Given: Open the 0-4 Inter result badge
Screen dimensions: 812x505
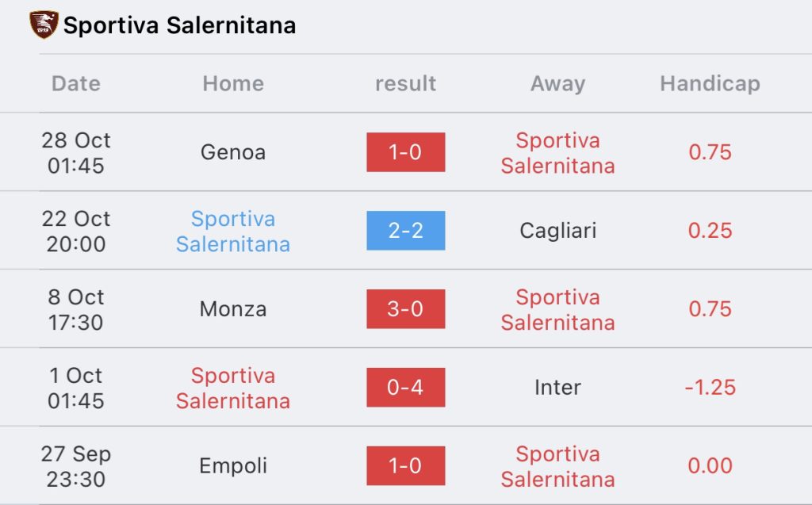Looking at the screenshot, I should [405, 388].
